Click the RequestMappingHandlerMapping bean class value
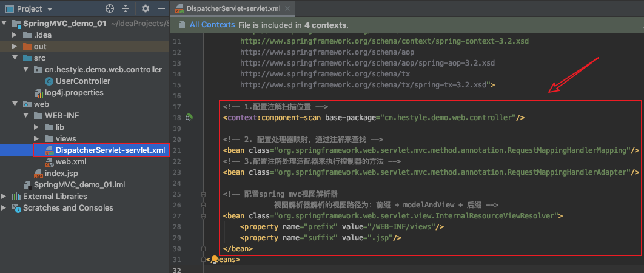 pos(453,150)
